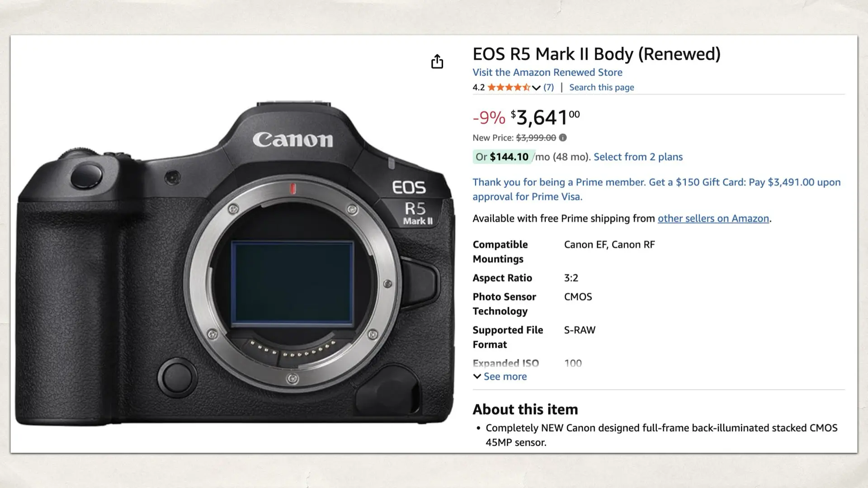This screenshot has width=868, height=488.
Task: Click the share icon near the product title
Action: coord(437,61)
